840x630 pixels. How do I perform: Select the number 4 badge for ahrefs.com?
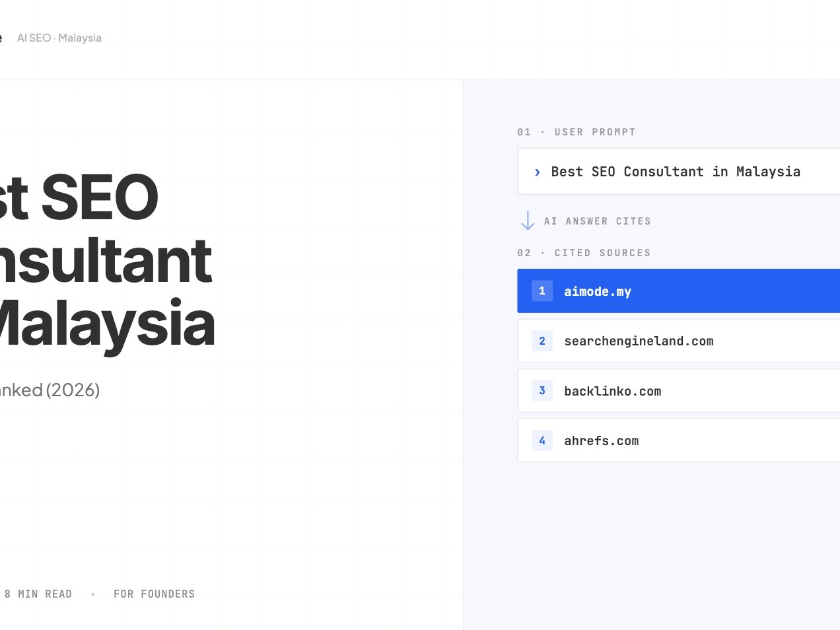tap(542, 440)
